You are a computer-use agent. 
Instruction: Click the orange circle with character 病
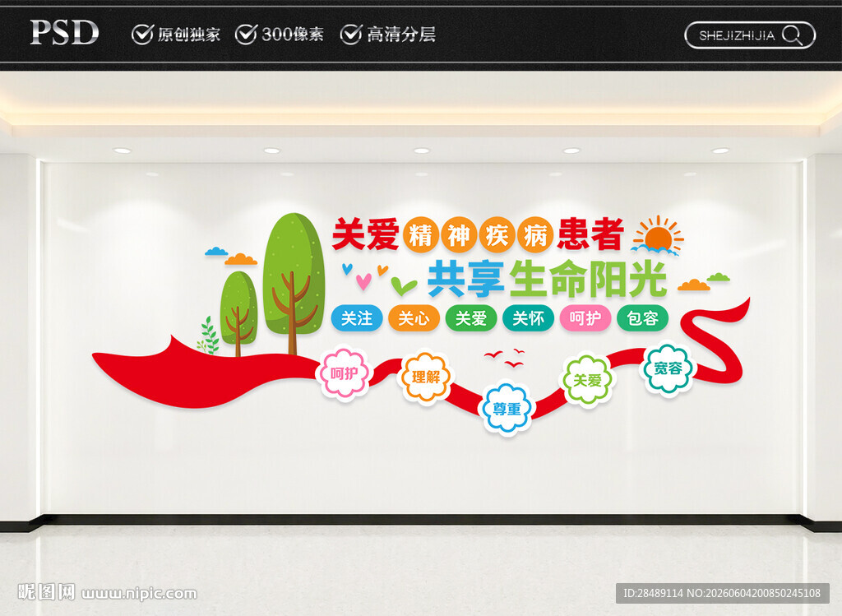[534, 235]
